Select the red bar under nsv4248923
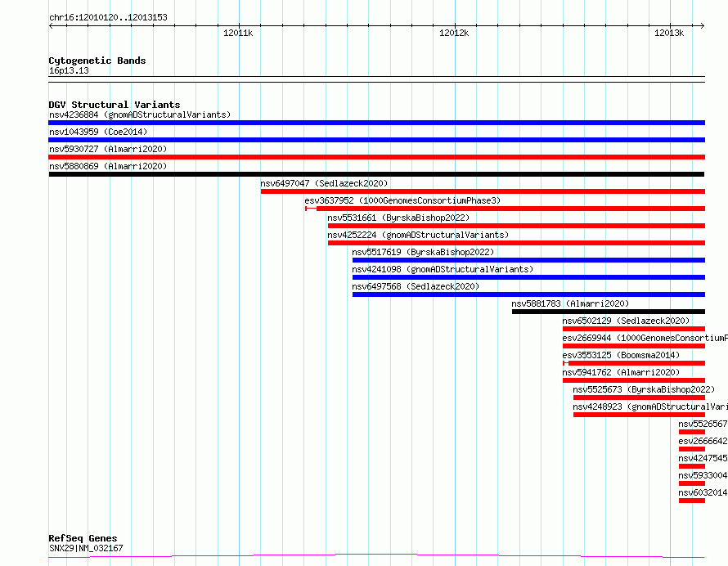Viewport: 728px width, 566px height. (640, 415)
